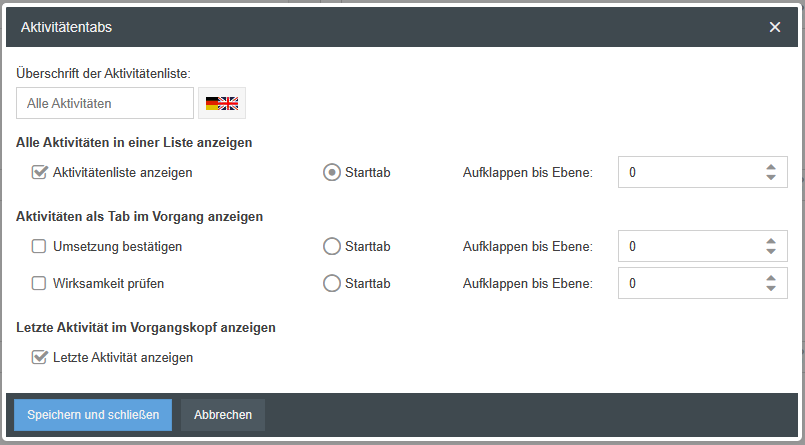Decrease Aufklappen level for Wirksamkeit prüfen
This screenshot has width=805, height=445.
click(771, 289)
